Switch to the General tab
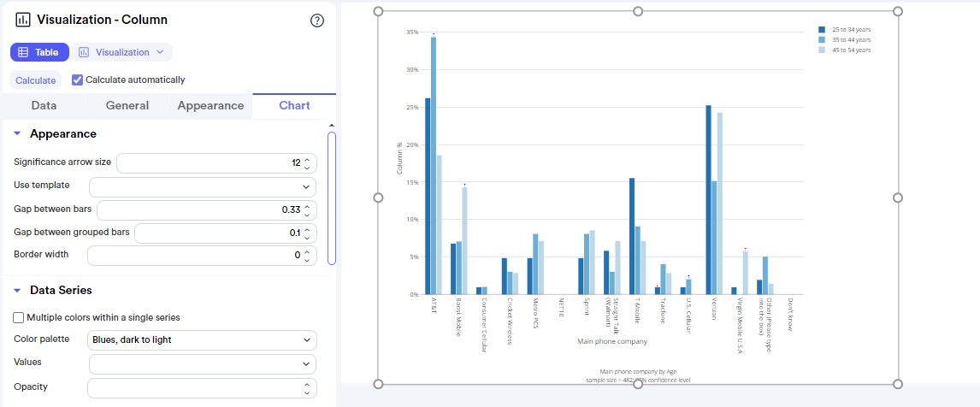This screenshot has width=980, height=407. (x=127, y=106)
